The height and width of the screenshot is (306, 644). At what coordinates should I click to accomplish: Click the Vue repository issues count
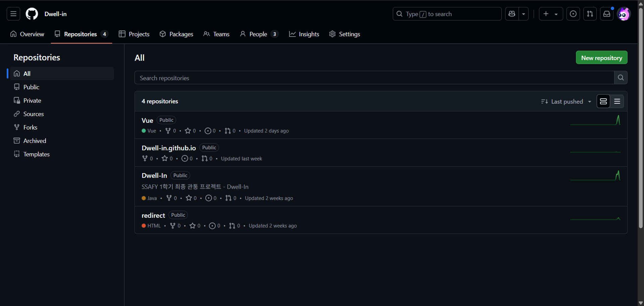(x=210, y=131)
